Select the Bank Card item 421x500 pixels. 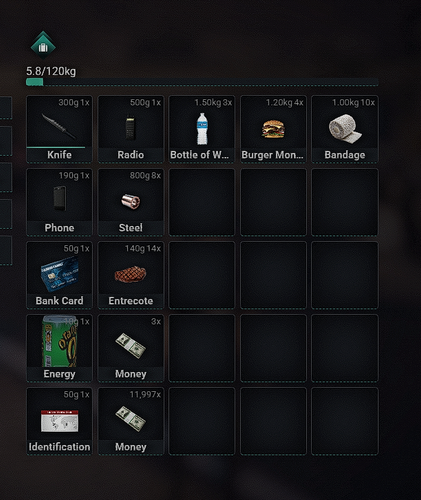coord(59,275)
